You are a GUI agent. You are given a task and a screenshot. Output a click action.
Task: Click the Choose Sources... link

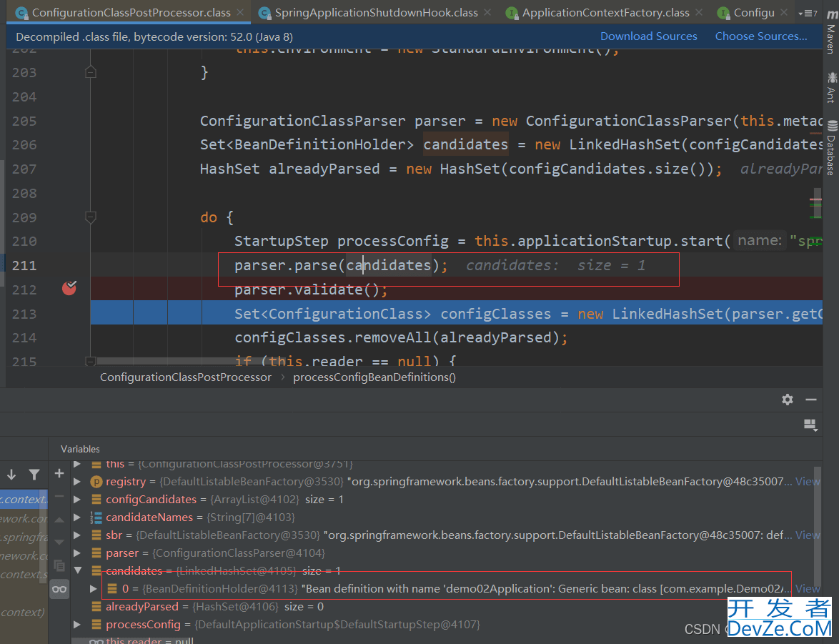point(761,36)
